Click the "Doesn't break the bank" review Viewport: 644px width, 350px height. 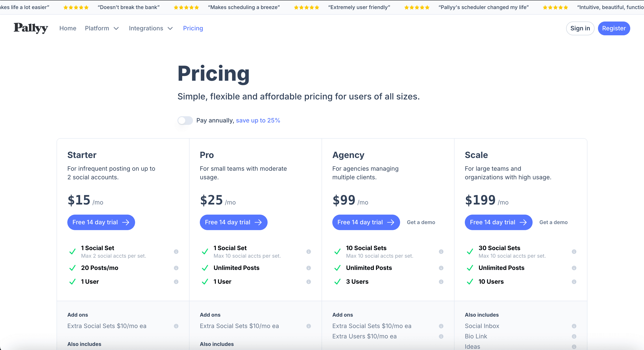[128, 7]
